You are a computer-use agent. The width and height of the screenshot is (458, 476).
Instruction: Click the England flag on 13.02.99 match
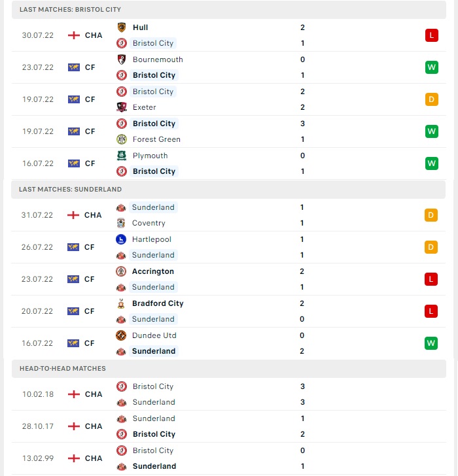click(74, 458)
